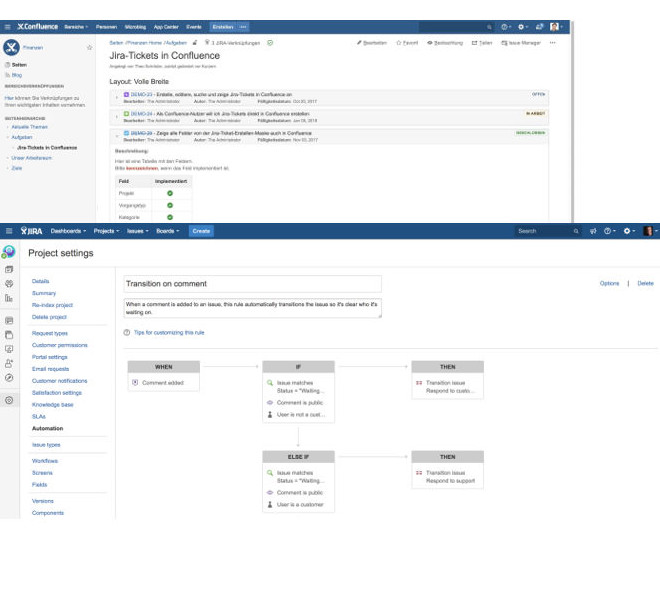Click Confluence notifications icon

(539, 27)
